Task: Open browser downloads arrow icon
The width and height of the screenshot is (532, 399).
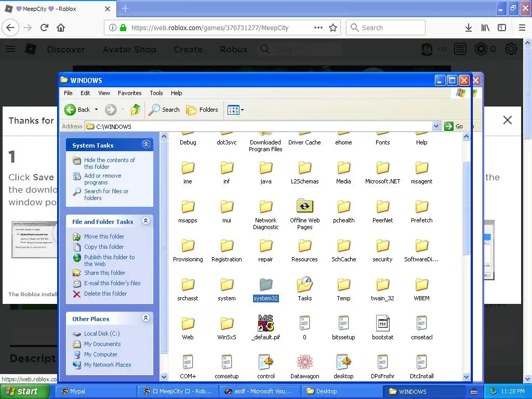Action: pos(469,28)
